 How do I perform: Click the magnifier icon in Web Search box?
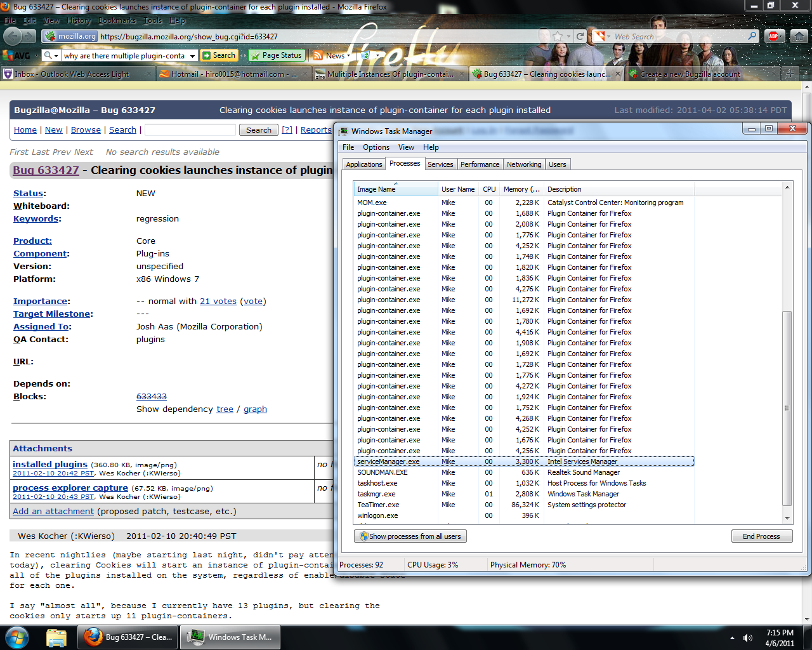pyautogui.click(x=752, y=36)
